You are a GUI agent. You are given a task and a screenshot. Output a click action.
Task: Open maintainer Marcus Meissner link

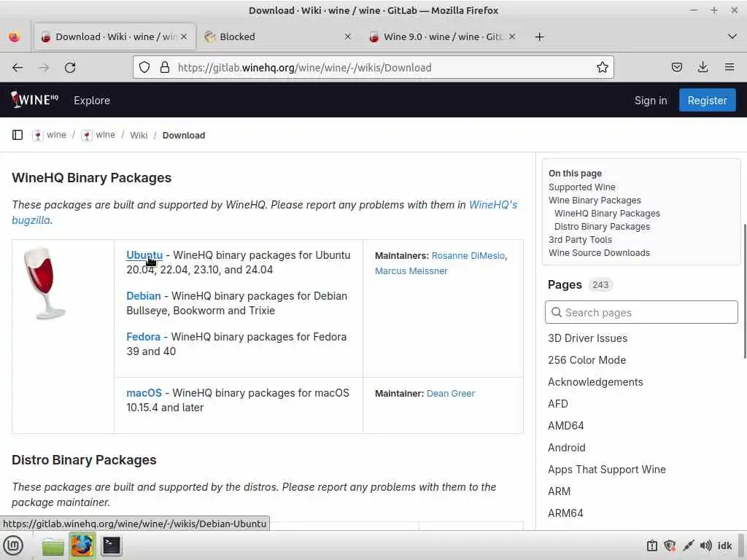coord(411,271)
